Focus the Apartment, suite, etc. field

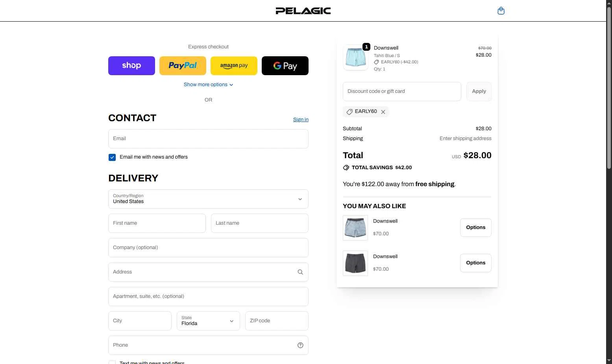click(x=208, y=296)
